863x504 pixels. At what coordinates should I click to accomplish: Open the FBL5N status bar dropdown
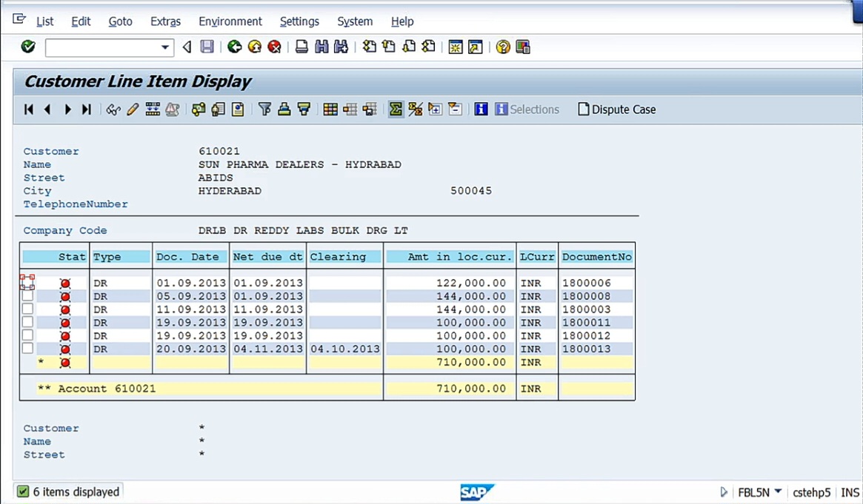(779, 491)
